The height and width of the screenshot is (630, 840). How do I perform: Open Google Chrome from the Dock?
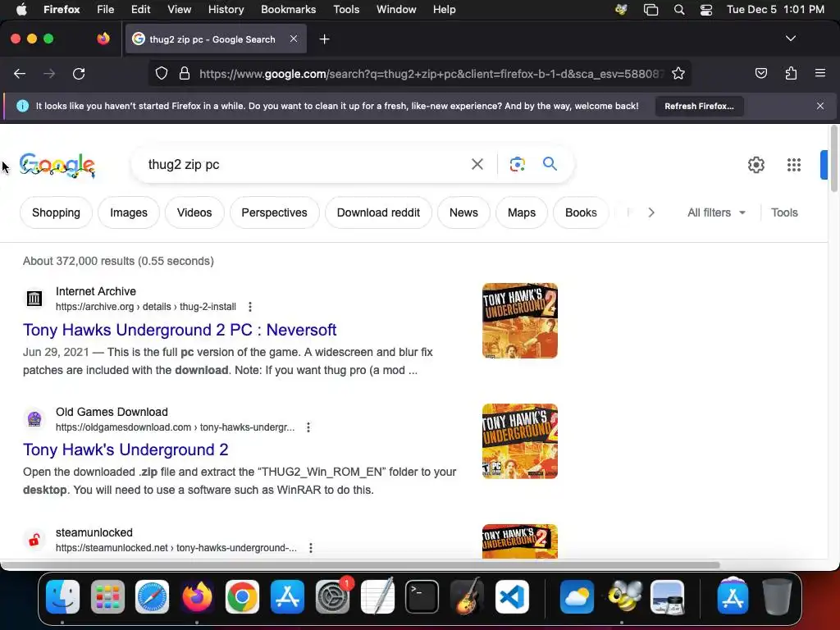(242, 596)
